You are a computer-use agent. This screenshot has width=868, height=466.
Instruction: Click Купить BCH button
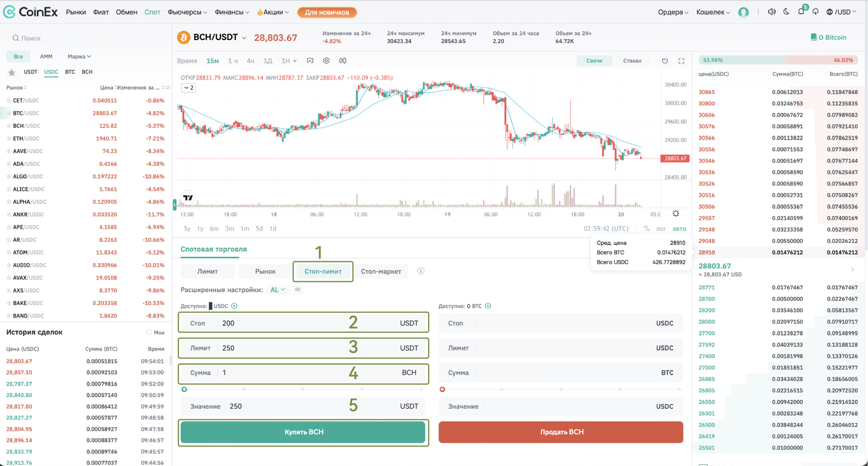303,432
